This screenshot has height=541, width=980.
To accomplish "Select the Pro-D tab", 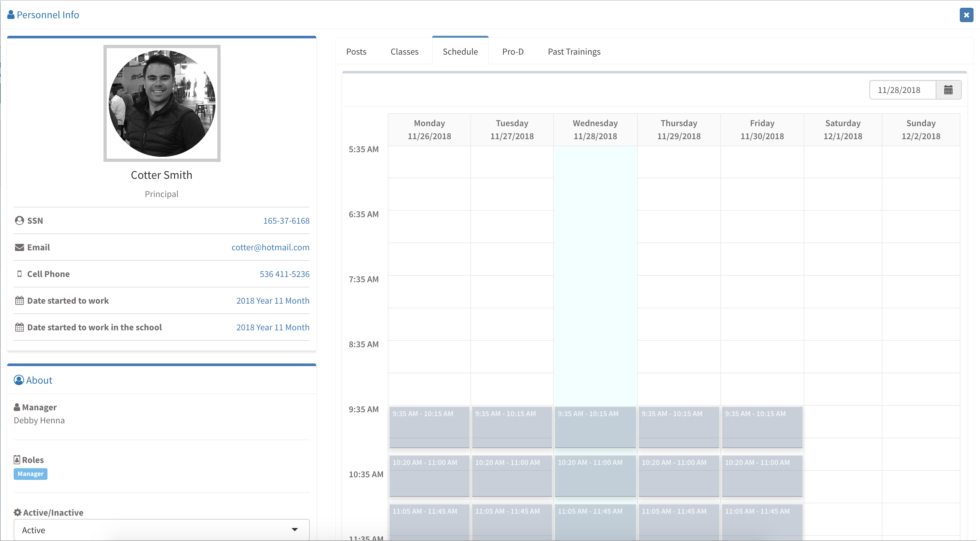I will point(512,52).
